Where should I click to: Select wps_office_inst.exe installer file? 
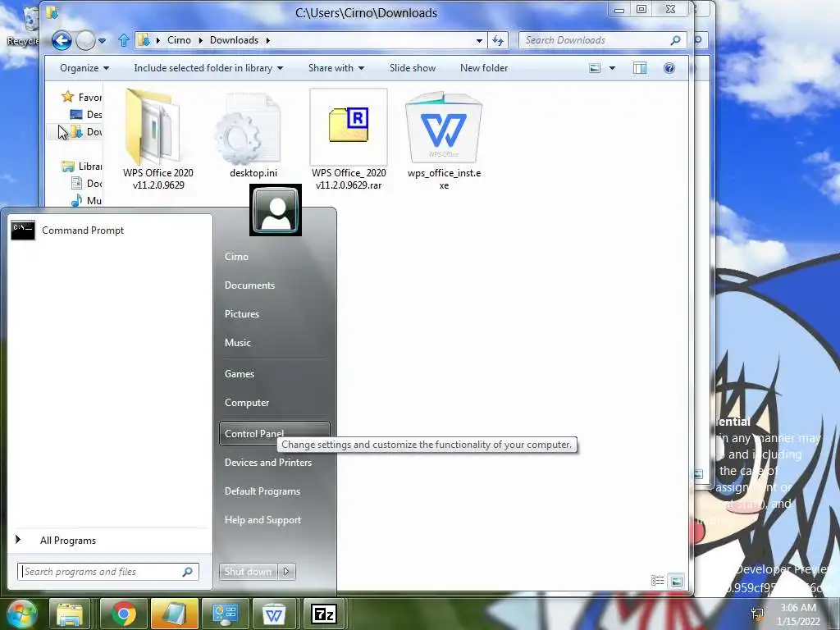point(444,140)
